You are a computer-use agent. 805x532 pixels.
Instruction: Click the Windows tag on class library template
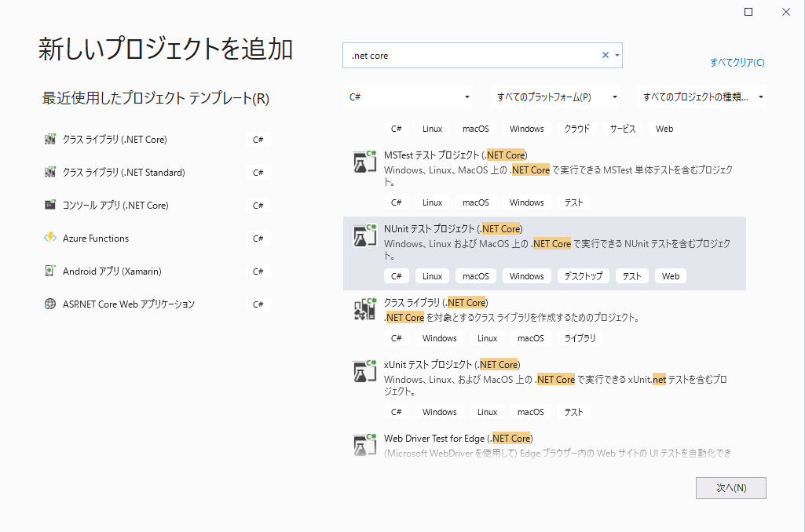pos(440,338)
